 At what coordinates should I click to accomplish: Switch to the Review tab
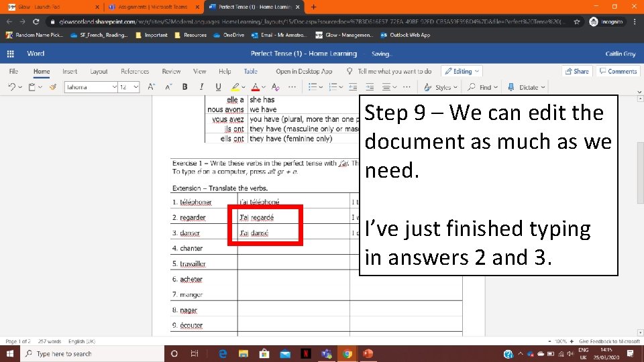tap(171, 71)
